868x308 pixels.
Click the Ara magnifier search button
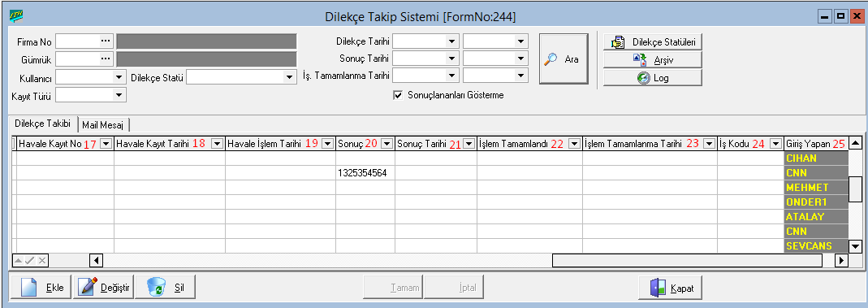coord(561,59)
